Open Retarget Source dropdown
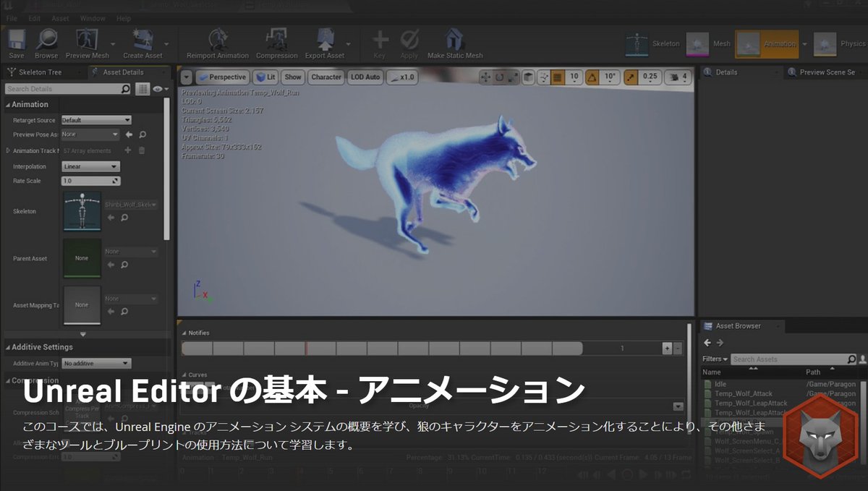The width and height of the screenshot is (868, 491). click(96, 120)
